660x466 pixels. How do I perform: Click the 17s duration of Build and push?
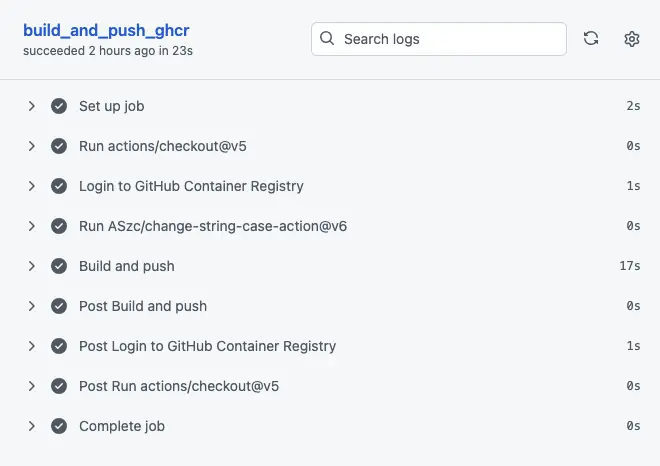630,266
